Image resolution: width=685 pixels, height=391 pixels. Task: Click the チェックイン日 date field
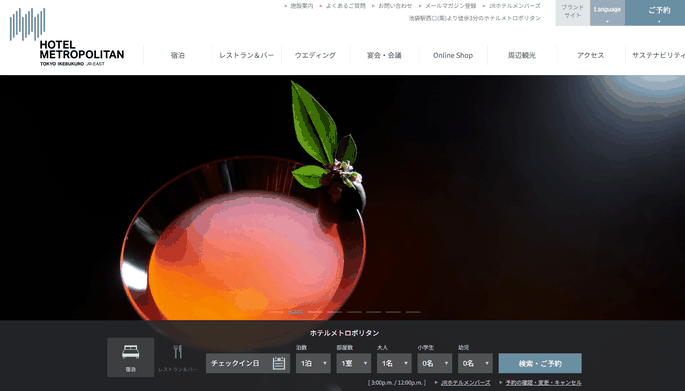248,363
